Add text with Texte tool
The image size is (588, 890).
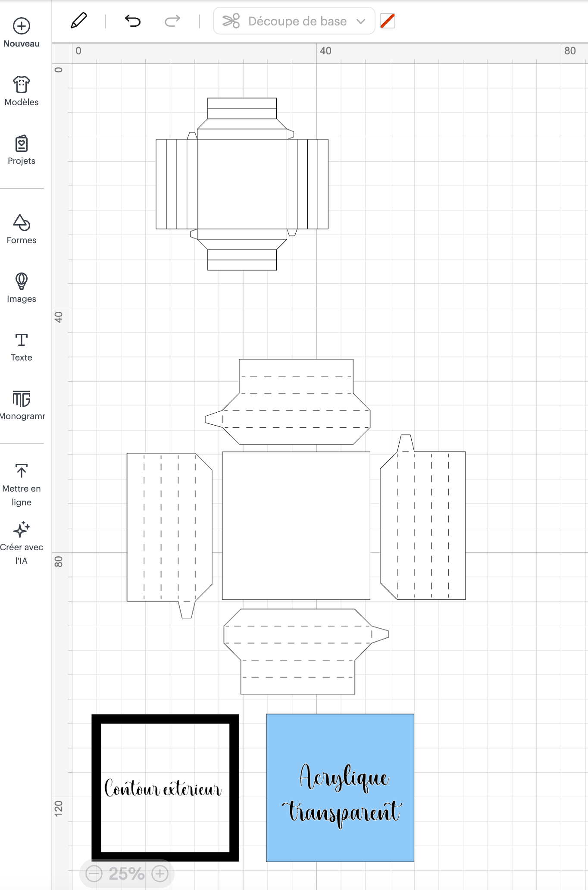point(22,340)
